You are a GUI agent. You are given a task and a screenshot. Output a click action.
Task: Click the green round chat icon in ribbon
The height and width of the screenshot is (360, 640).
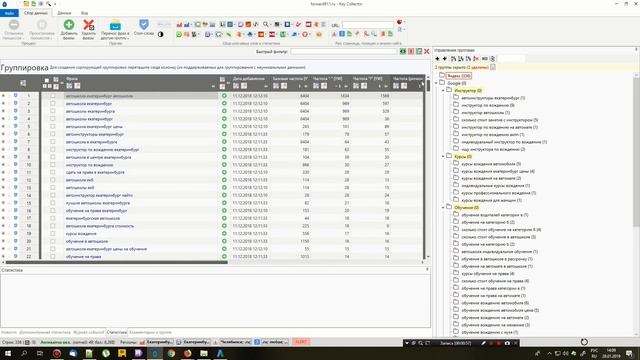pos(179,34)
